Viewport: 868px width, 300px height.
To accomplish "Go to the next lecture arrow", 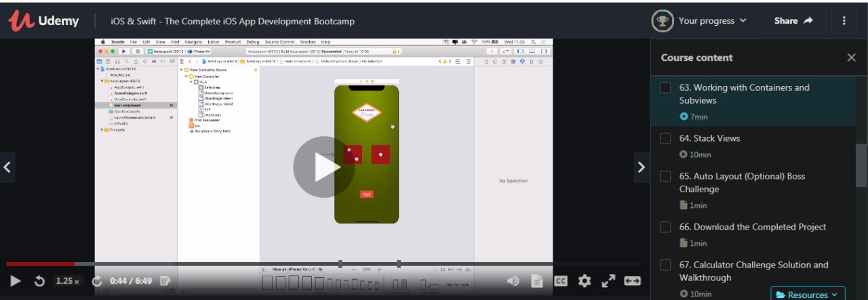I will (641, 167).
